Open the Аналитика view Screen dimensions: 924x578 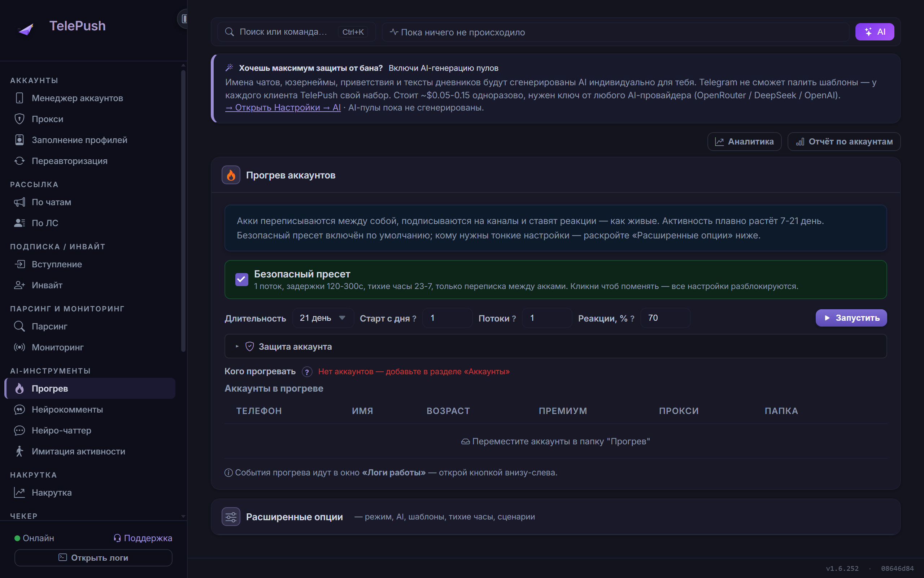(744, 142)
